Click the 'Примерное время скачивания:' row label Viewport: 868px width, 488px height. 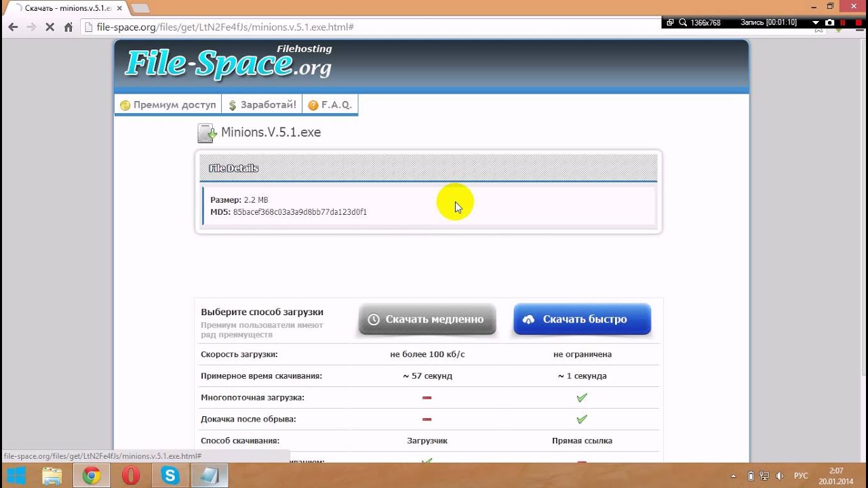(261, 375)
